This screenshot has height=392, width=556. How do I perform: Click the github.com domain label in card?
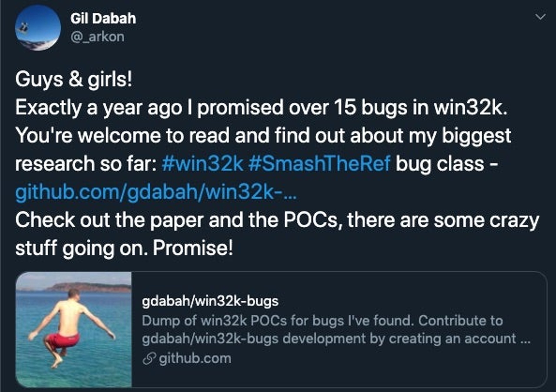[x=195, y=359]
